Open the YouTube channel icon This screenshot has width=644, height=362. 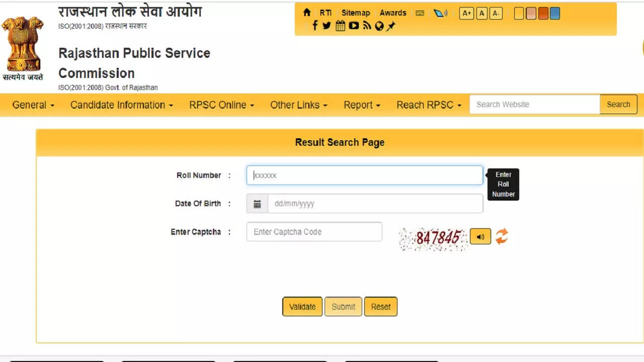point(354,26)
